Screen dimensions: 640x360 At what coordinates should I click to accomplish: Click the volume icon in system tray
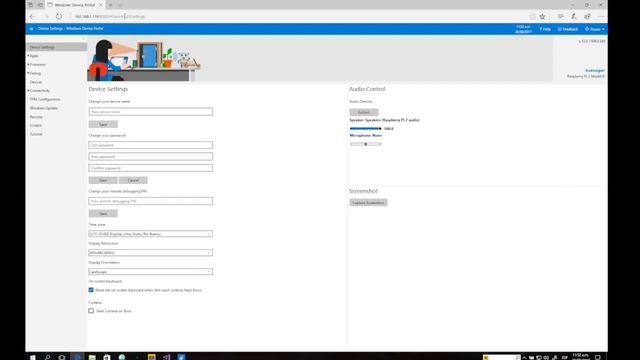546,358
